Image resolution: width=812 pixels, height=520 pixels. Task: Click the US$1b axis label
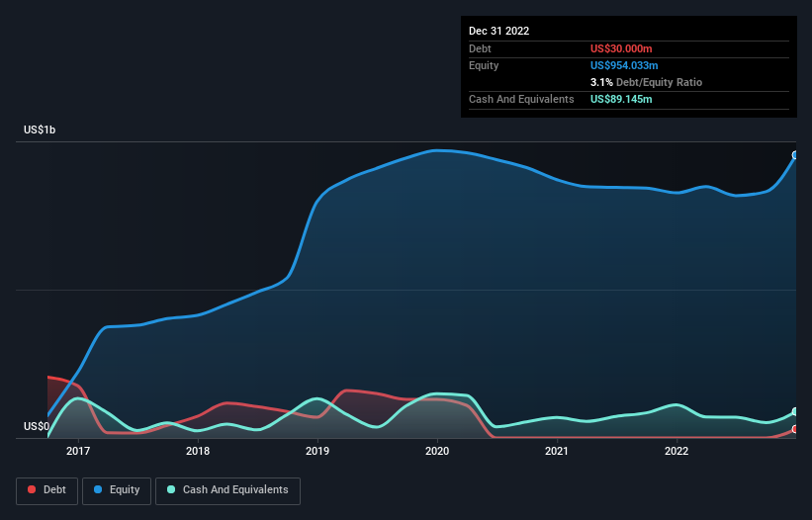[40, 130]
